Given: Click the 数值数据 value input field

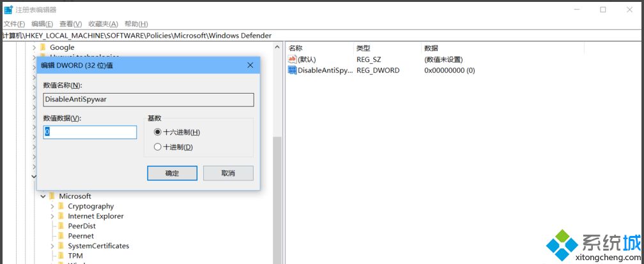Looking at the screenshot, I should click(90, 133).
